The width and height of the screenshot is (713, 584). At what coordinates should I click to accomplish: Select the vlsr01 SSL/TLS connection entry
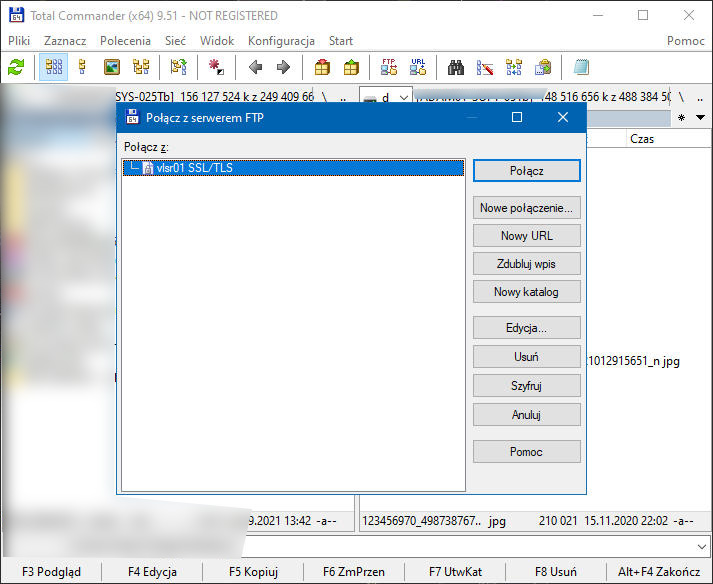[194, 168]
